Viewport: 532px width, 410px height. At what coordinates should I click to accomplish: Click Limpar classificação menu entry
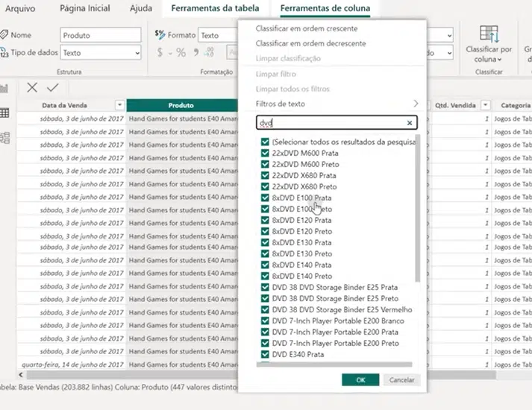(x=288, y=58)
